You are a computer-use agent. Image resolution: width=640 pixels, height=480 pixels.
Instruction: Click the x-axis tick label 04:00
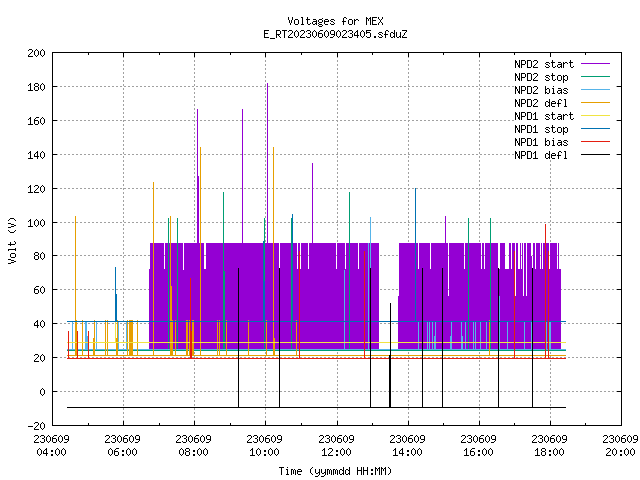point(51,452)
